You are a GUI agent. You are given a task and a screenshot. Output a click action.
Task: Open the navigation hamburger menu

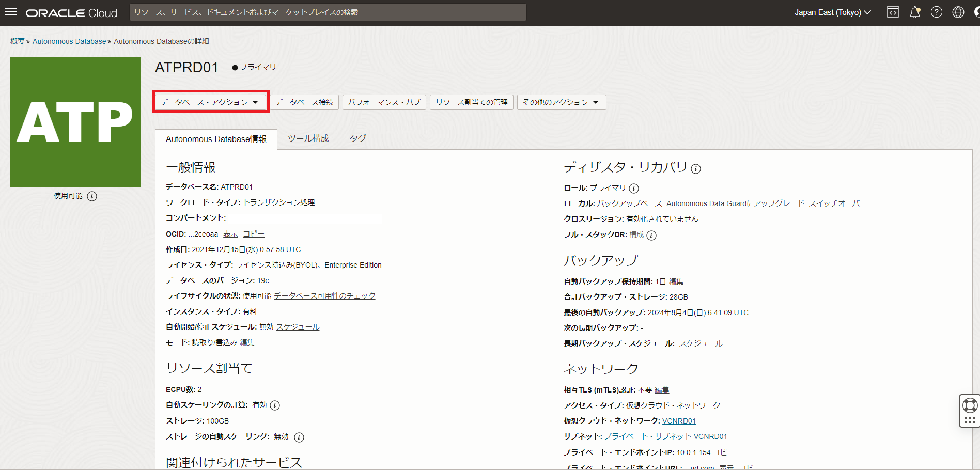10,12
